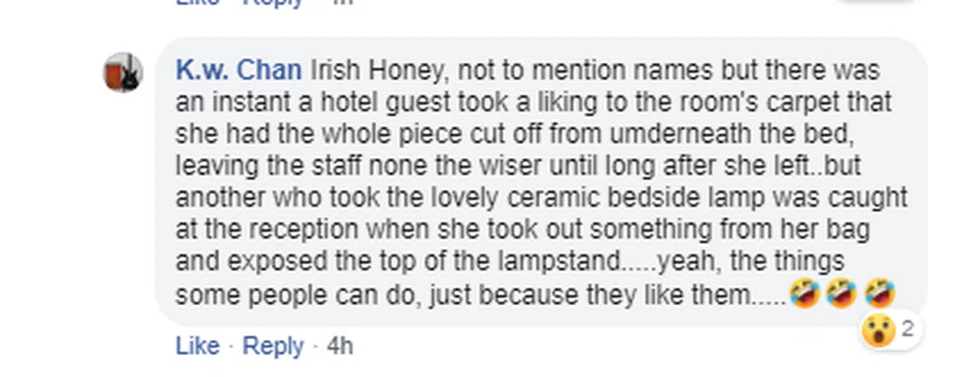Click the "Irish Honey" mention in the comment
Screen dimensions: 980x377
pos(378,72)
